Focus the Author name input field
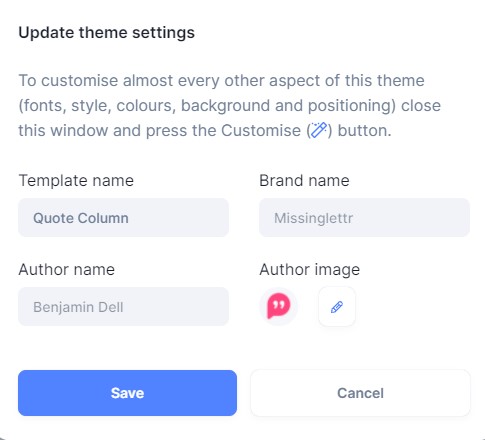Image resolution: width=485 pixels, height=440 pixels. (123, 307)
